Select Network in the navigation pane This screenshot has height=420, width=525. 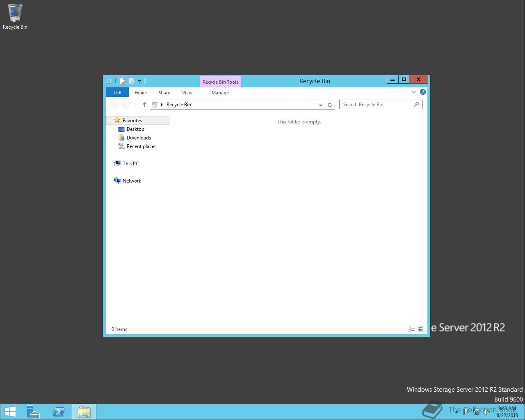[x=132, y=181]
